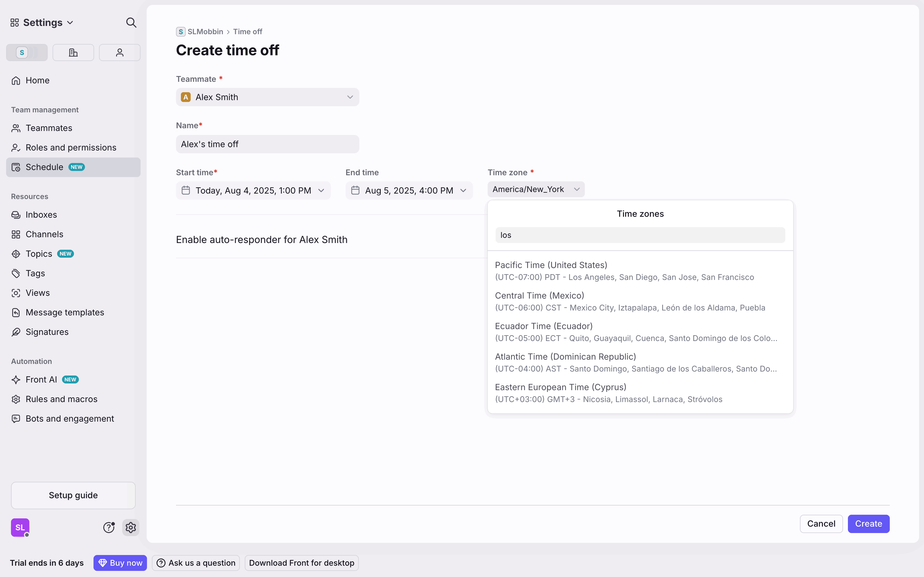Open the Teammate dropdown showing Alex Smith

(x=267, y=97)
